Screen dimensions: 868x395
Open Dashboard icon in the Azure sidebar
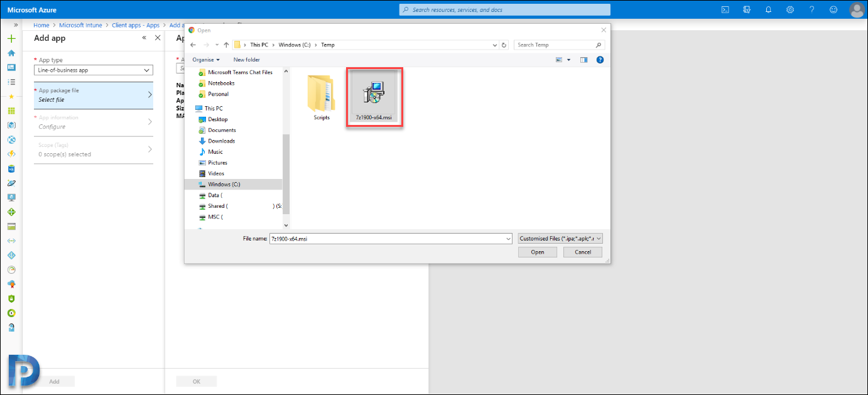(x=11, y=67)
